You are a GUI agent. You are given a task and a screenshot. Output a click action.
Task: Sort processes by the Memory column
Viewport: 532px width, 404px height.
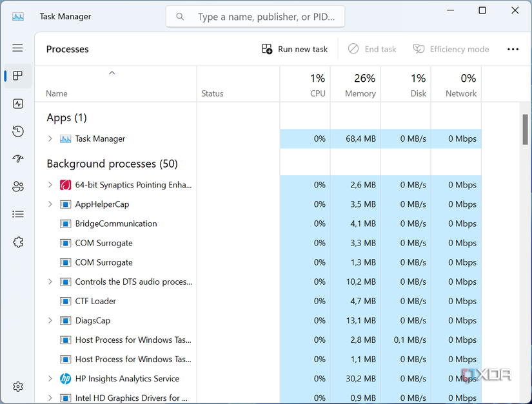355,84
